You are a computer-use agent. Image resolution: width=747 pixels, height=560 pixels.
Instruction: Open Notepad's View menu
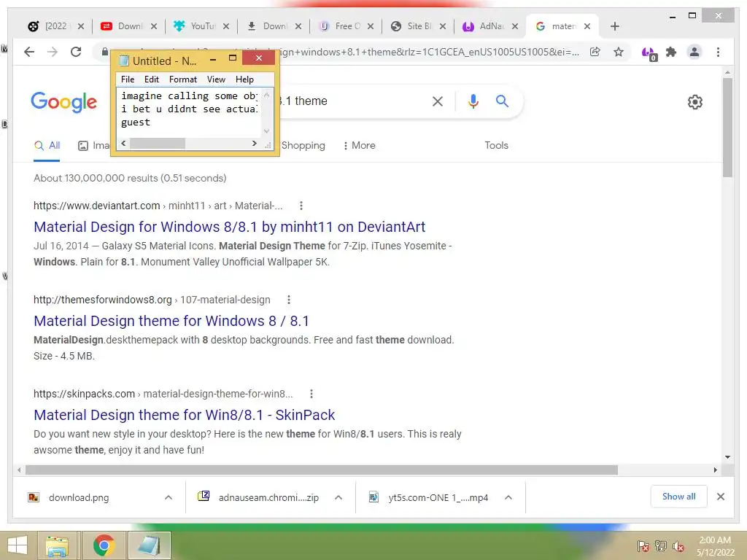pos(216,79)
